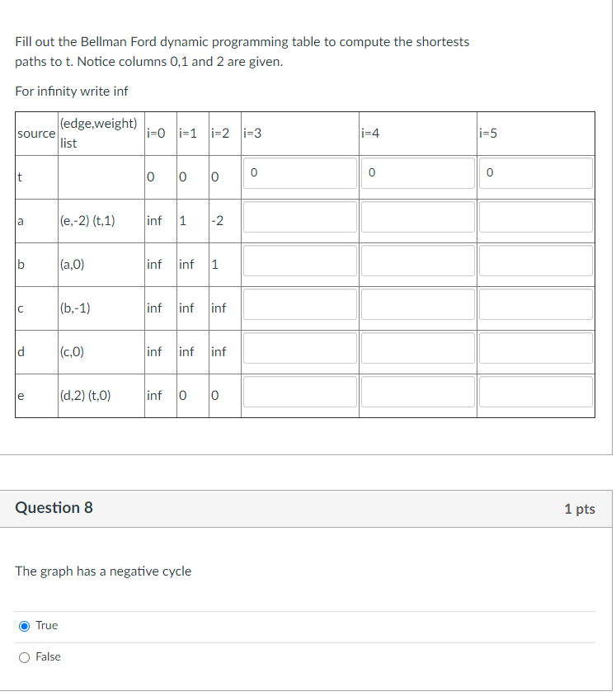Viewport: 616px width, 696px height.
Task: Click the i=5 input field for row a
Action: [536, 217]
